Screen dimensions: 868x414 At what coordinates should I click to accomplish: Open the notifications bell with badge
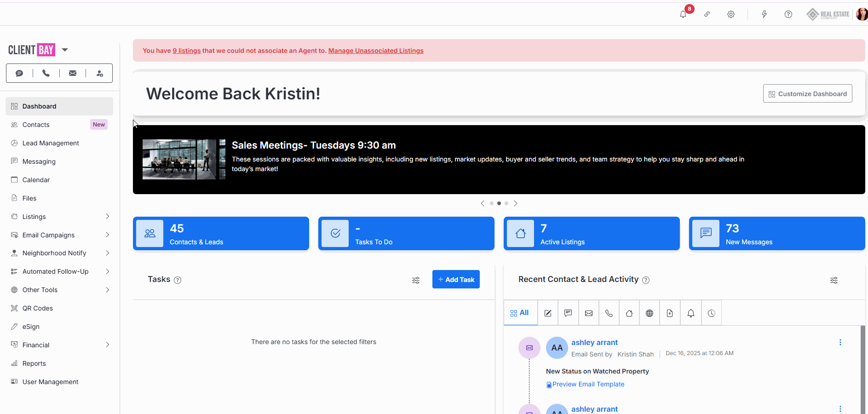pyautogui.click(x=684, y=14)
